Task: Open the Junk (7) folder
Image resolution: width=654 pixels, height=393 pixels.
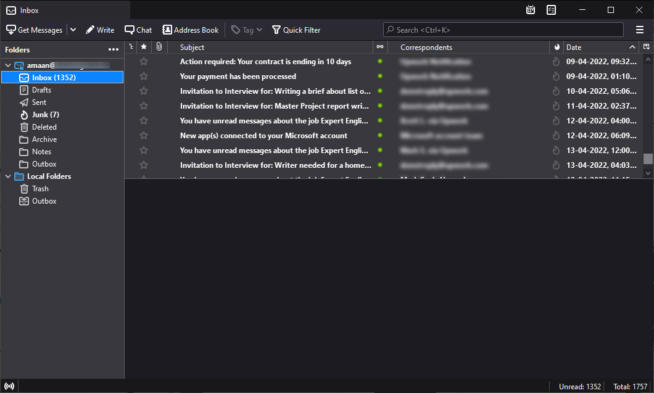Action: tap(62, 115)
